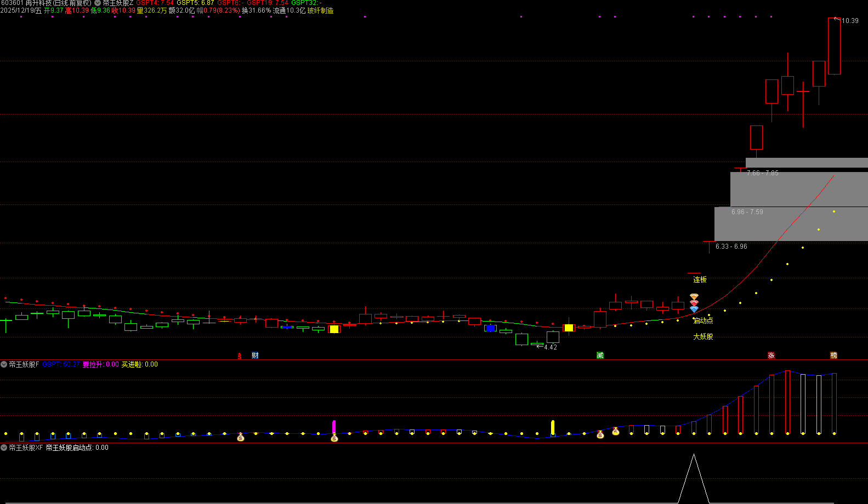Click the 4.42 low price label
Screen dimensions: 868x504
pos(551,347)
